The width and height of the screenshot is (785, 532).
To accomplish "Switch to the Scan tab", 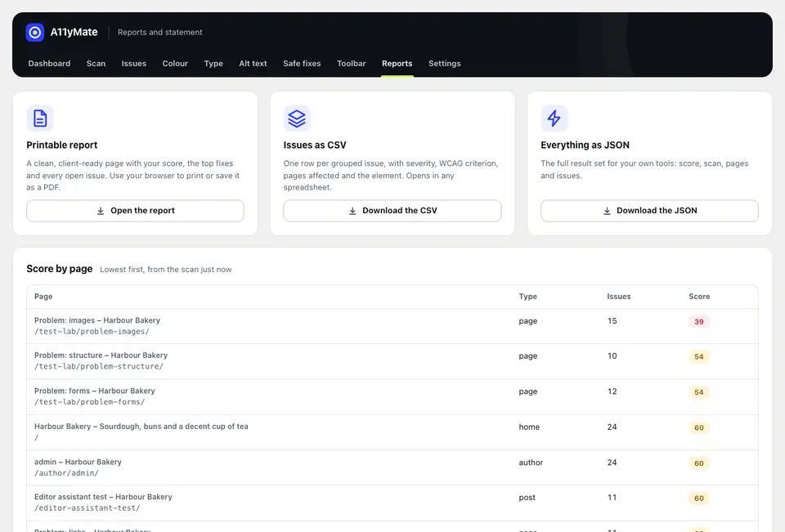I will [96, 64].
